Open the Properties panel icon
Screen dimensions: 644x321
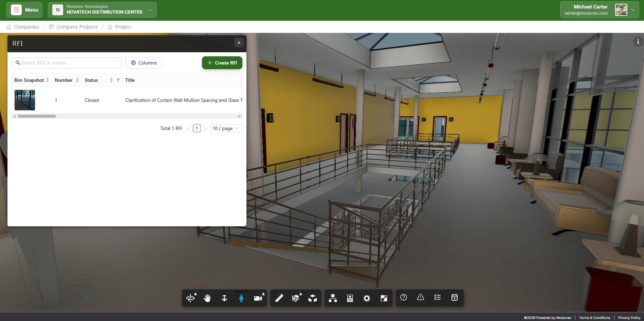(x=350, y=298)
